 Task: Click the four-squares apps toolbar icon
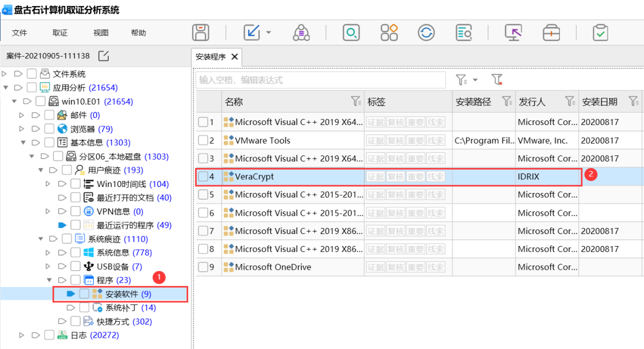[389, 32]
